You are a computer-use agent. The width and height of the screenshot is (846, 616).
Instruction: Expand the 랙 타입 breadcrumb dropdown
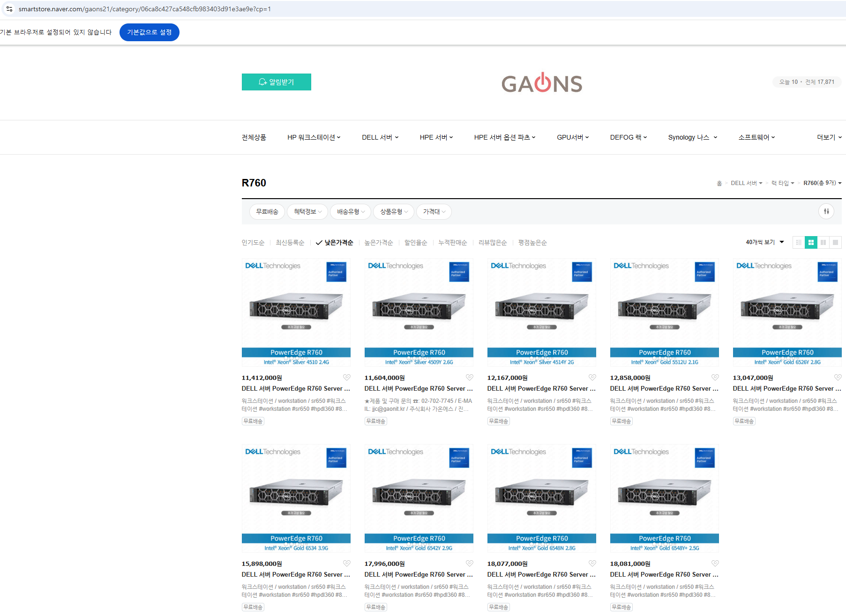[x=783, y=183]
